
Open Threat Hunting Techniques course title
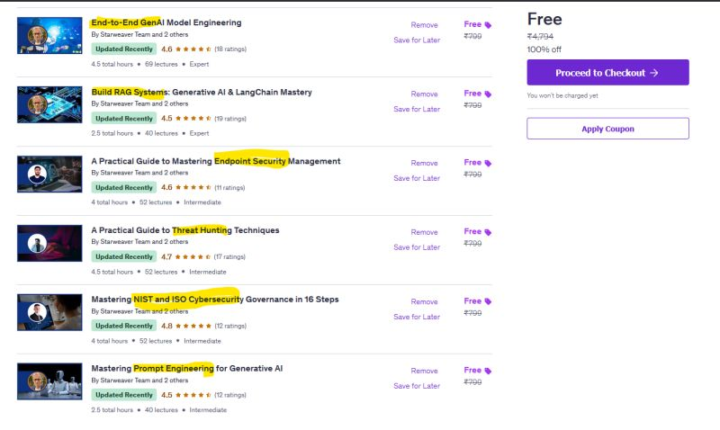coord(185,230)
